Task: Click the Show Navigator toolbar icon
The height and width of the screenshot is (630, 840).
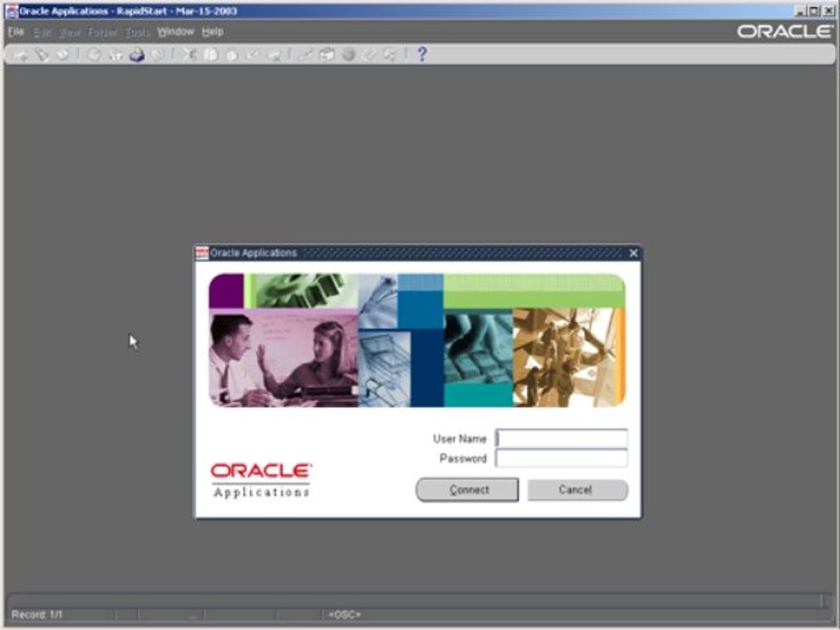Action: click(63, 55)
